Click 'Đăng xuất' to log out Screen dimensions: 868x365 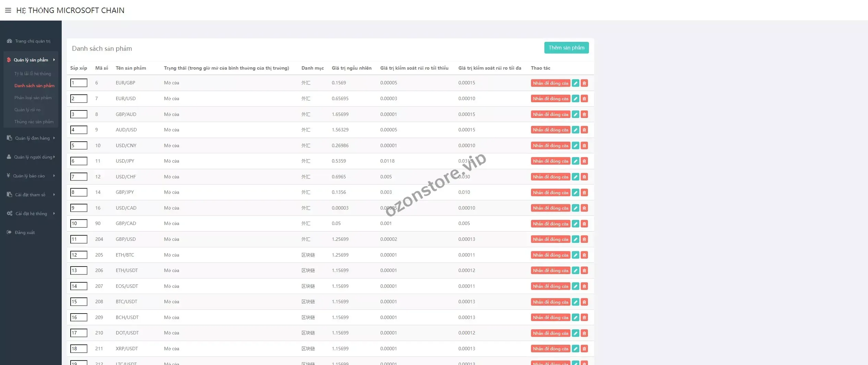point(25,232)
